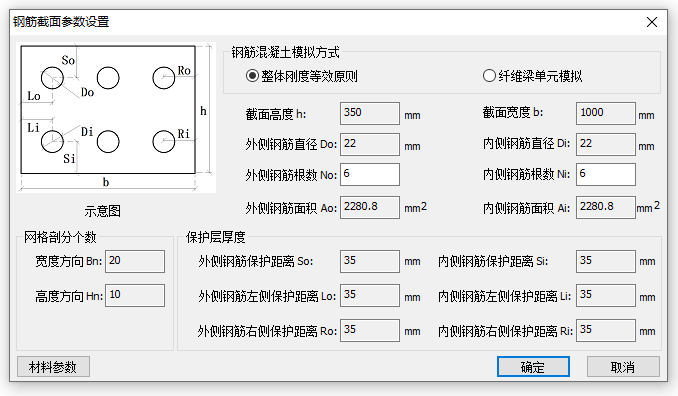
Task: Select 整体刚度等效原则 radio option
Action: pos(301,76)
